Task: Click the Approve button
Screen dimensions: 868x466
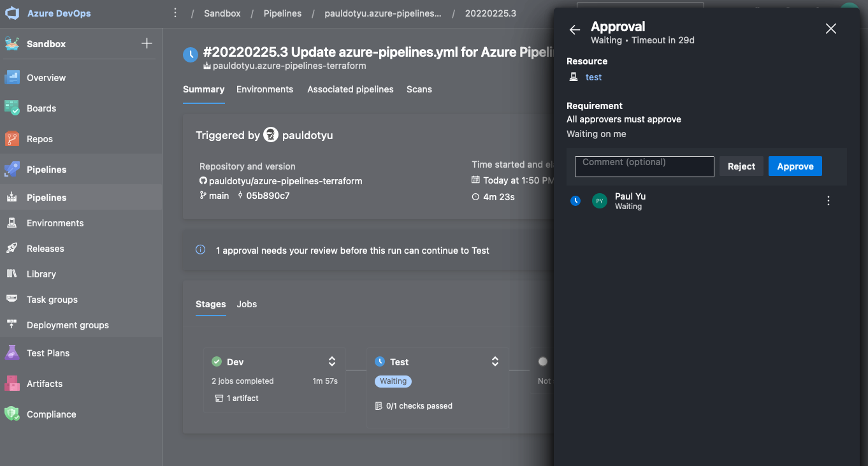Action: click(x=795, y=166)
